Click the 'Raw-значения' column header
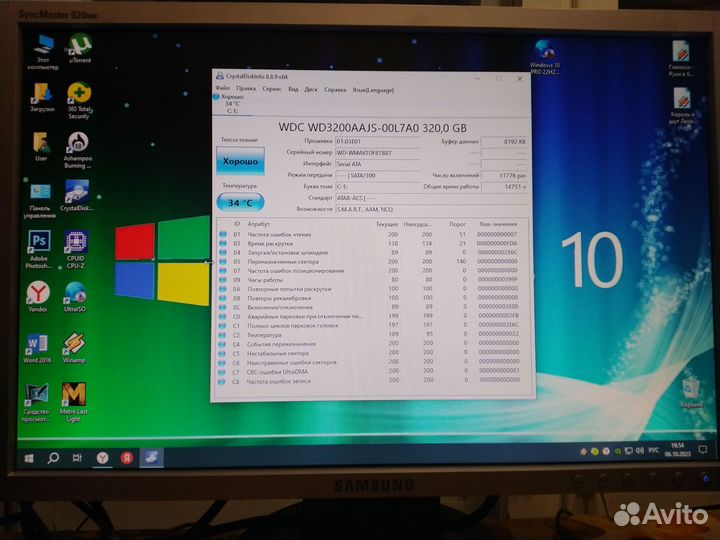The height and width of the screenshot is (540, 720). coord(498,224)
